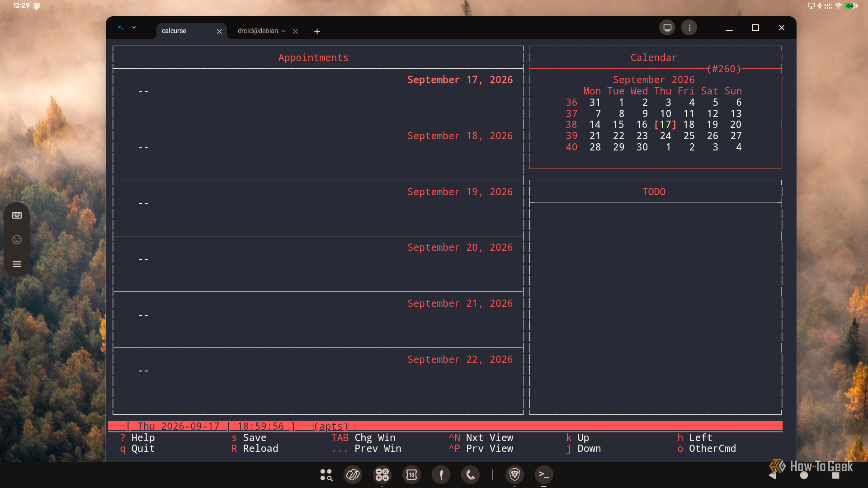Click the Save shortcut hint

tap(249, 437)
